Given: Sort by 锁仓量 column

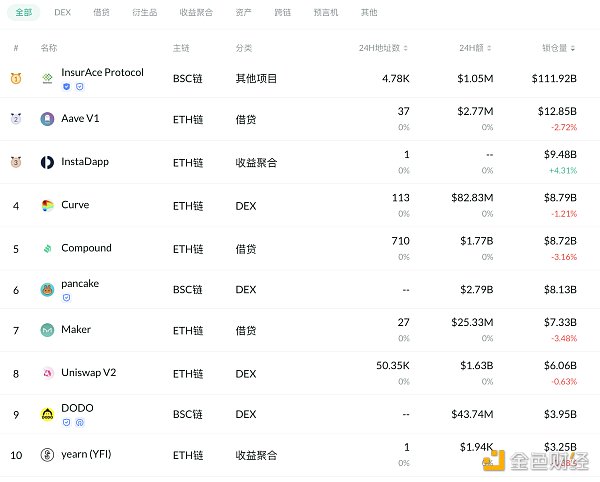Looking at the screenshot, I should 558,48.
